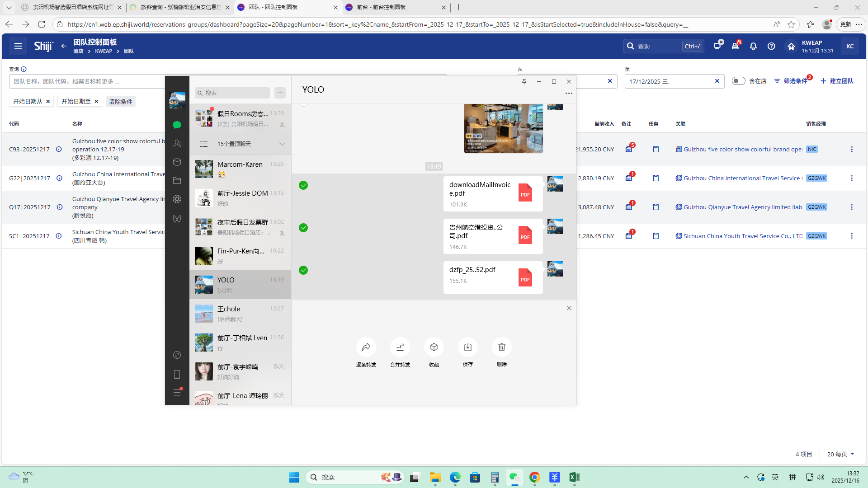Switch to 前台 - 前台控制面板 browser tab
Viewport: 868px width, 488px height.
pos(389,7)
